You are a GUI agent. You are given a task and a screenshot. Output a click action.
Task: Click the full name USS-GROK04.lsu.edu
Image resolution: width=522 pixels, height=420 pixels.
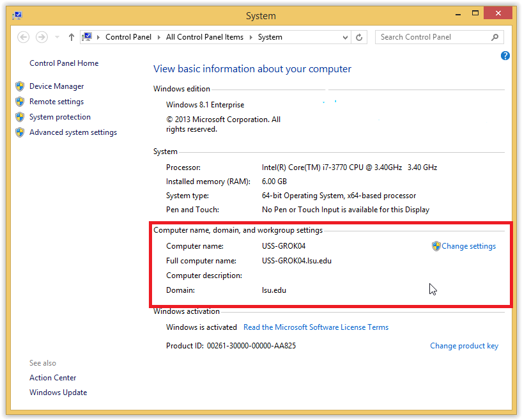tap(296, 261)
